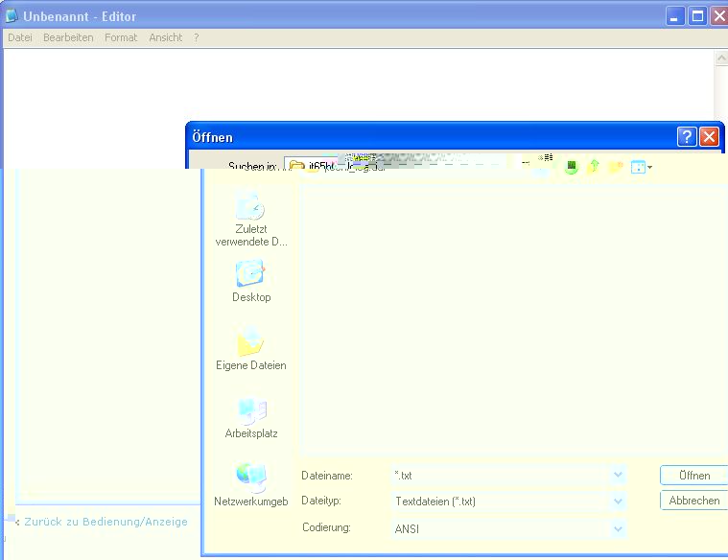Expand the Dateityp dropdown arrow
This screenshot has width=728, height=560.
(618, 502)
